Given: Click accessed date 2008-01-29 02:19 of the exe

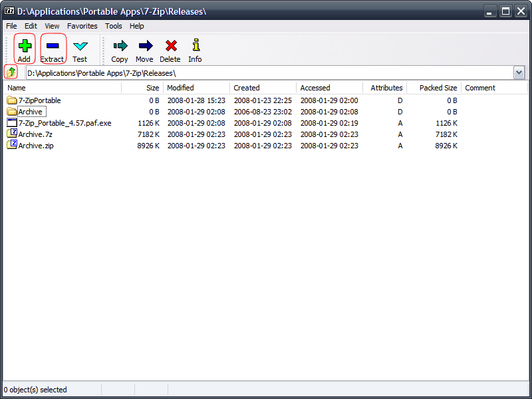Looking at the screenshot, I should [329, 123].
